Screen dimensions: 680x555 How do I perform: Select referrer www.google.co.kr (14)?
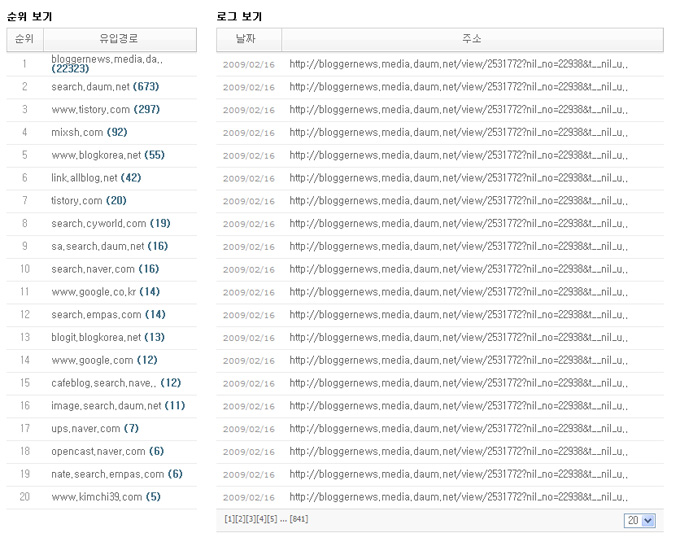(x=105, y=292)
